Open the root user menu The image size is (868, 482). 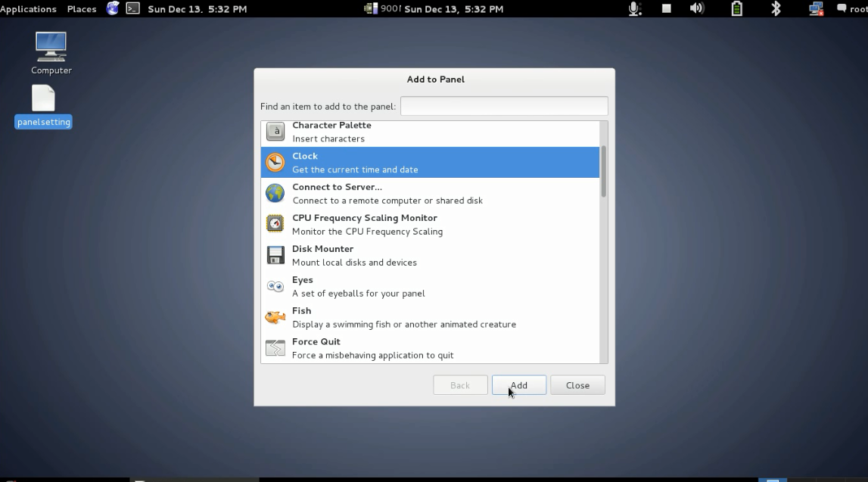852,9
